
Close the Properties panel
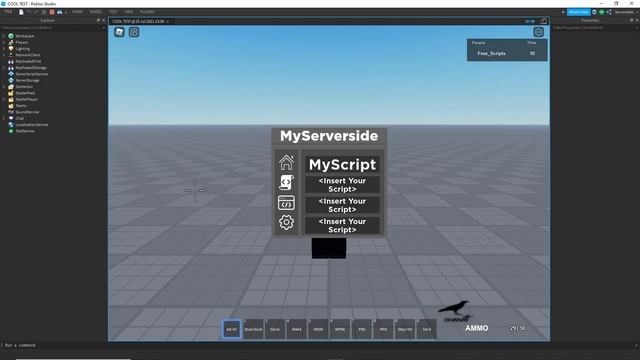tap(637, 20)
